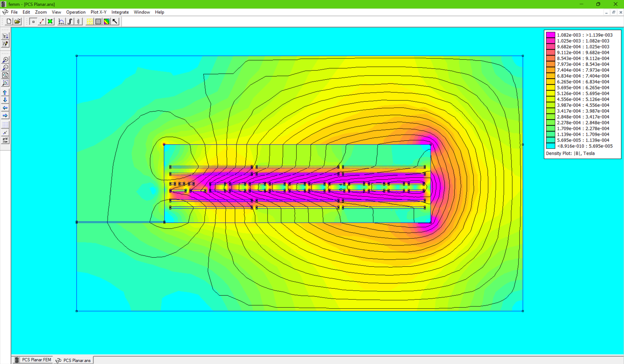Screen dimensions: 624x364
Task: Expand the View menu
Action: [56, 12]
